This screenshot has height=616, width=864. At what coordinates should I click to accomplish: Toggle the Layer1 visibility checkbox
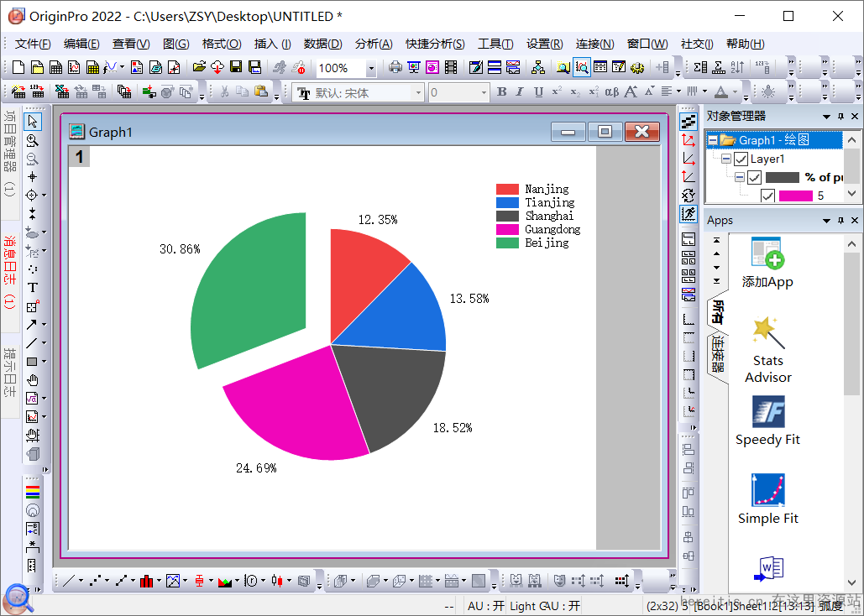[x=741, y=159]
